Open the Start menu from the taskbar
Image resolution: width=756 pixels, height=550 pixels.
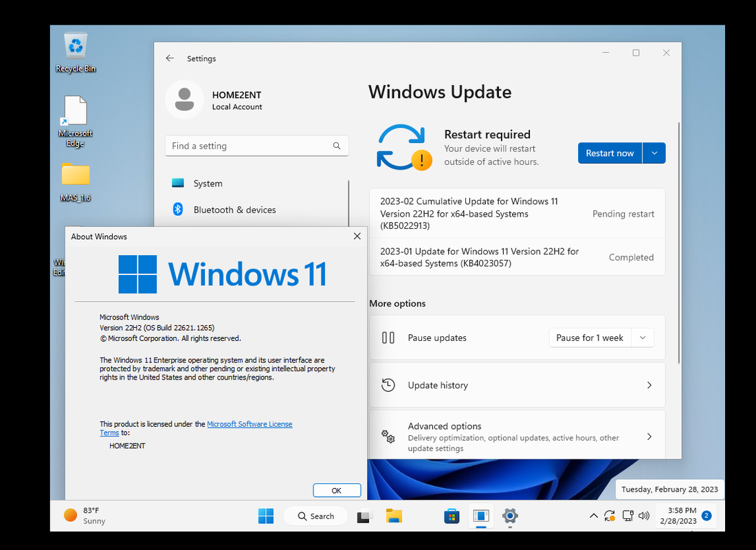pos(266,516)
